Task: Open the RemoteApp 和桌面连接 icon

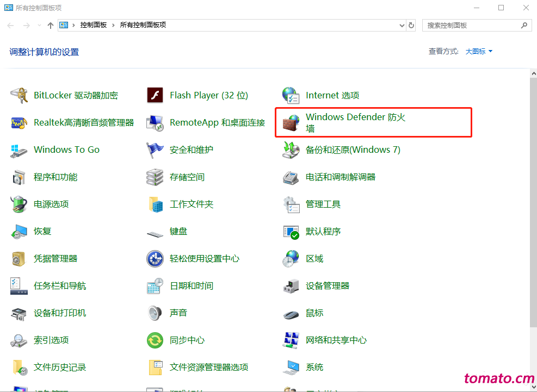Action: pos(155,122)
